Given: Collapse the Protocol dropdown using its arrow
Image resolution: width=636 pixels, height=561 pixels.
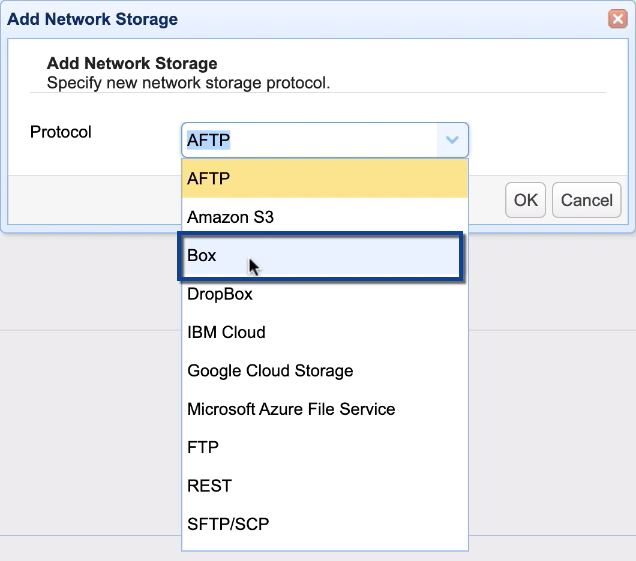Looking at the screenshot, I should pos(452,141).
